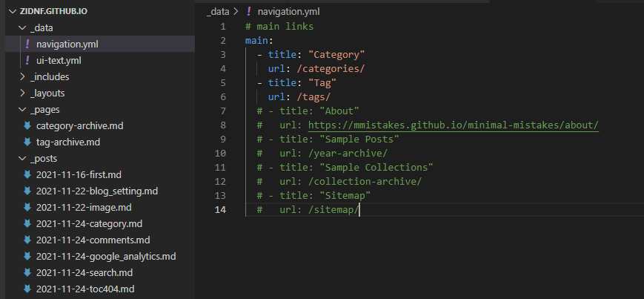This screenshot has width=644, height=299.
Task: Open navigation.yml in the explorer
Action: click(x=67, y=44)
